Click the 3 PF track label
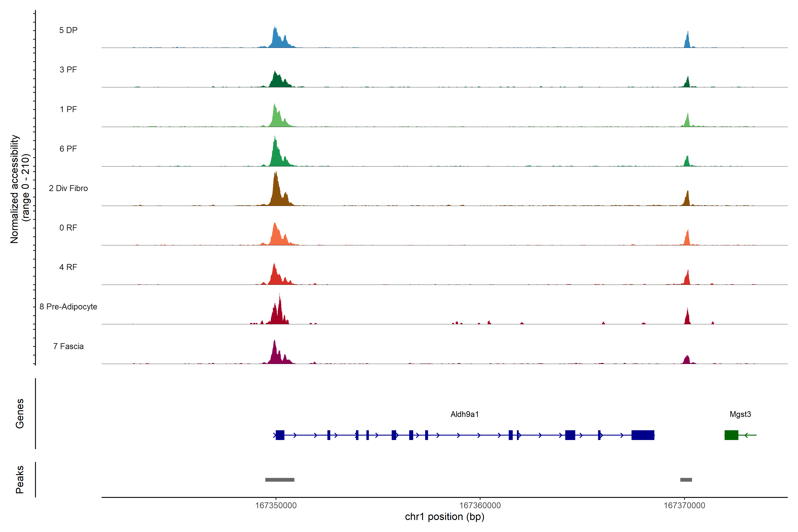The height and width of the screenshot is (532, 798). click(x=68, y=70)
